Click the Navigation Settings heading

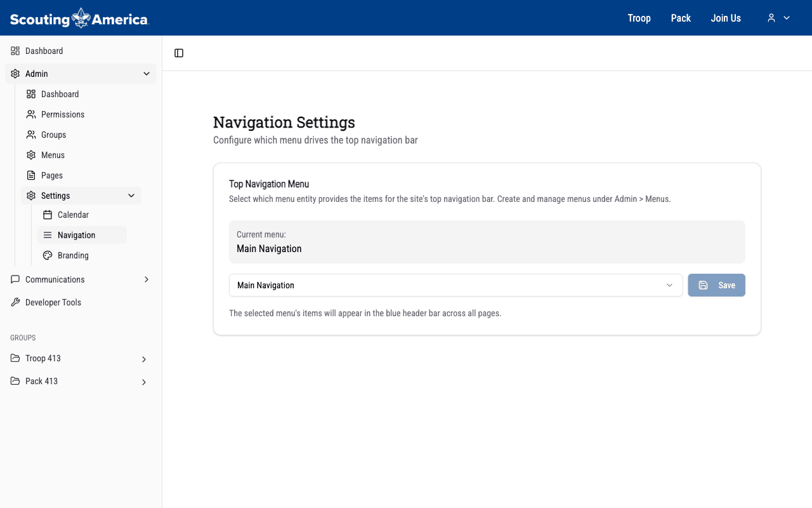tap(284, 122)
